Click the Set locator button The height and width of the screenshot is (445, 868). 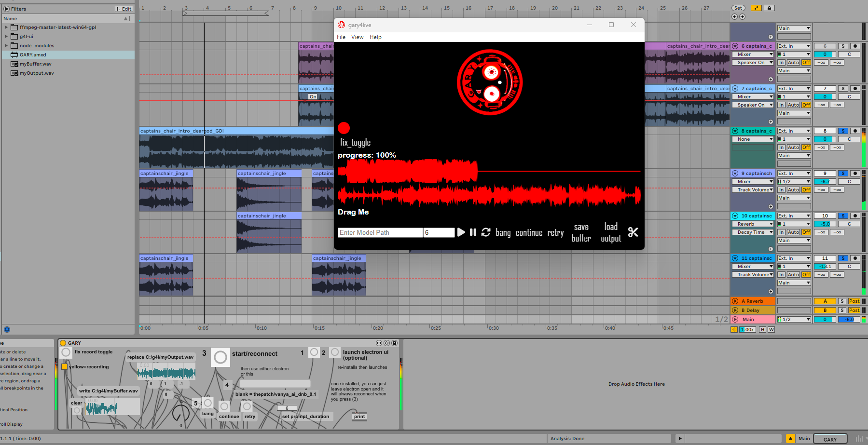click(x=738, y=8)
